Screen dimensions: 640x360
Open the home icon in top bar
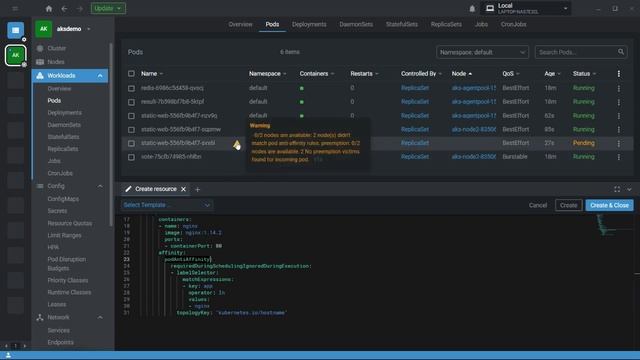point(49,8)
